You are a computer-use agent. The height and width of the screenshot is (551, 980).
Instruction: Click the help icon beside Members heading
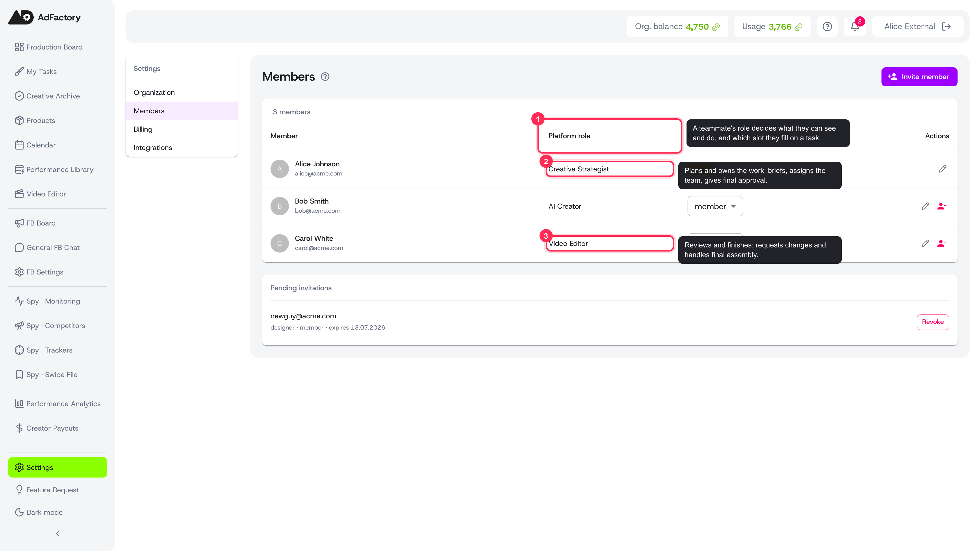point(325,77)
